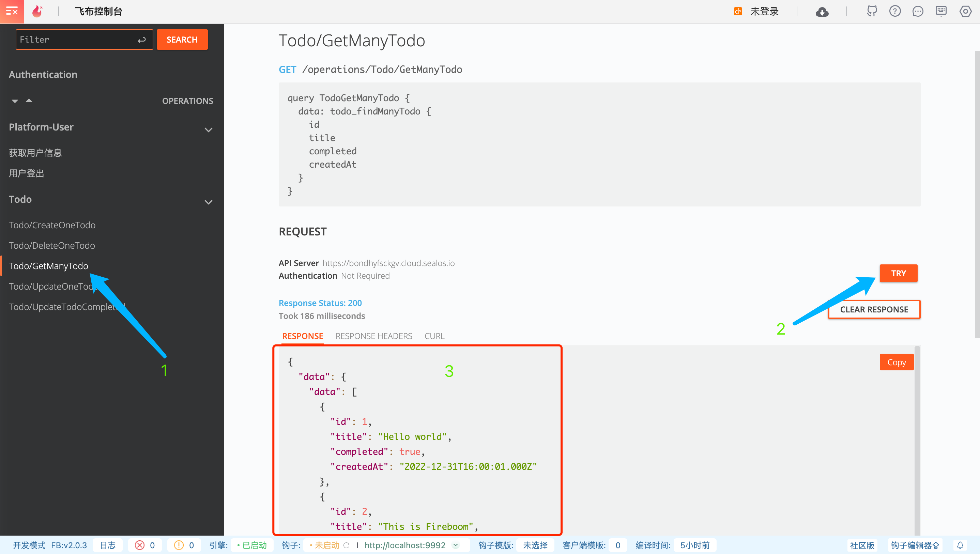Click the cloud download icon
The width and height of the screenshot is (980, 554).
[x=822, y=12]
